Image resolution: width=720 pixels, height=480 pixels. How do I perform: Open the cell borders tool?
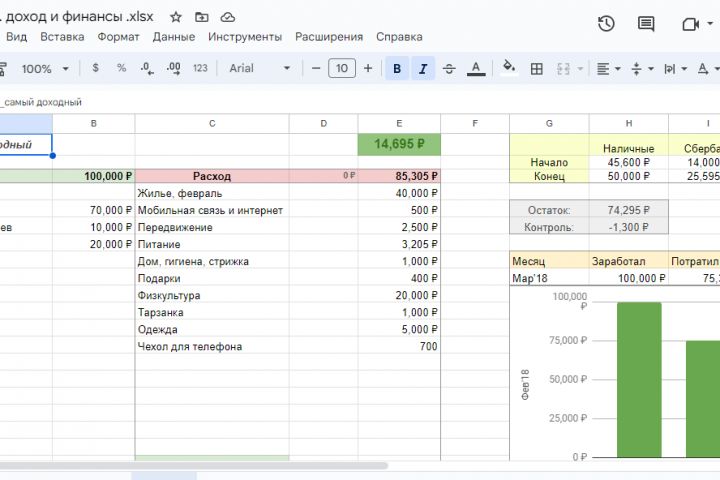pyautogui.click(x=536, y=69)
